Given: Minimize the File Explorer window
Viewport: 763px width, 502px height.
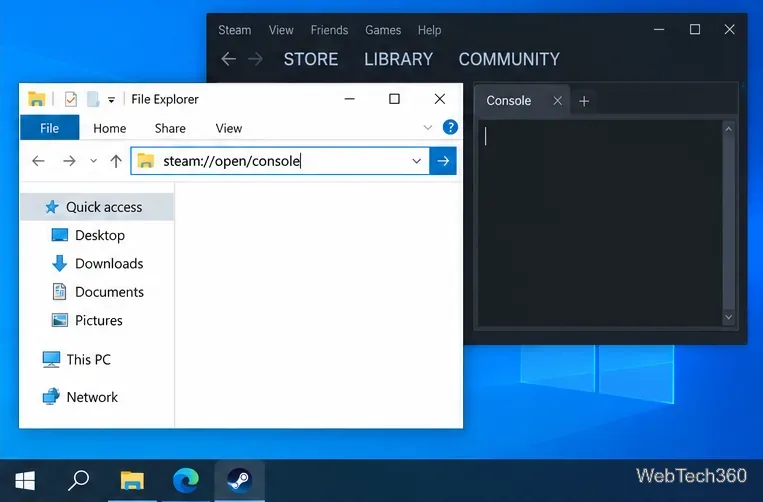Looking at the screenshot, I should (x=349, y=99).
